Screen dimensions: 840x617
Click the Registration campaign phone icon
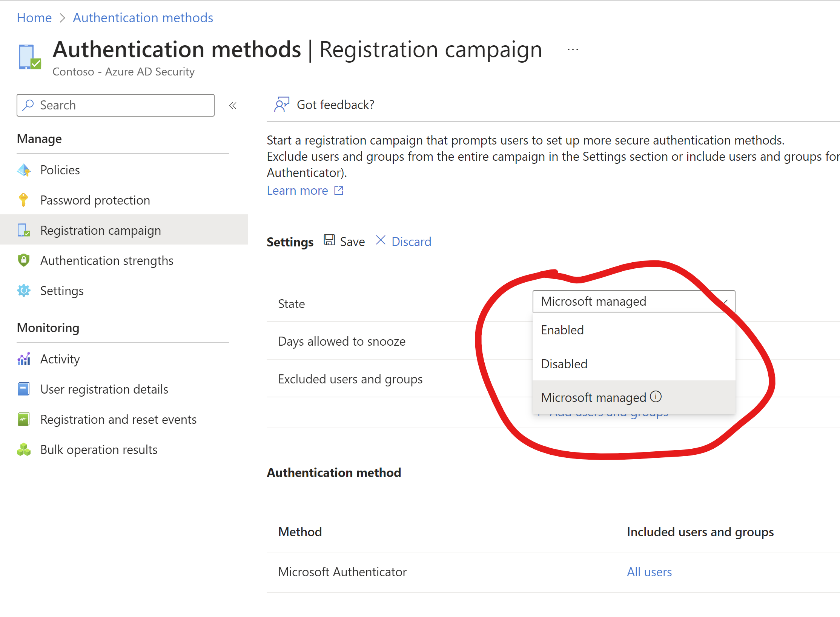point(24,230)
